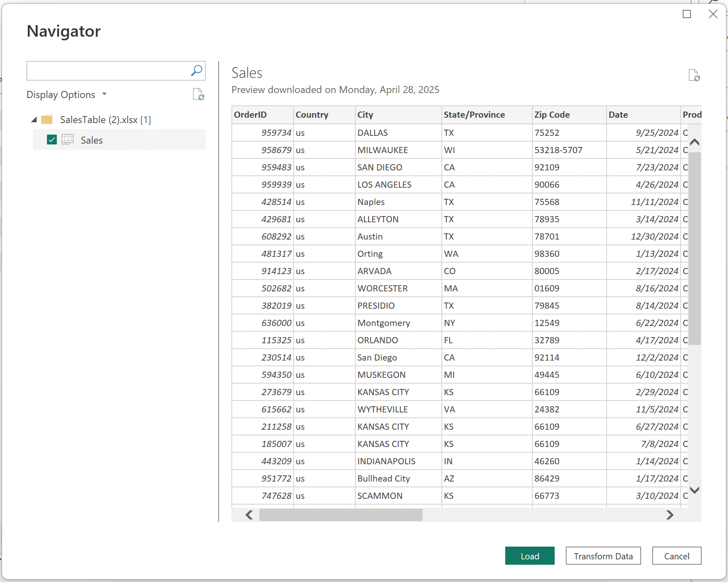Click the ARVADA city cell
The width and height of the screenshot is (728, 582).
pos(399,271)
